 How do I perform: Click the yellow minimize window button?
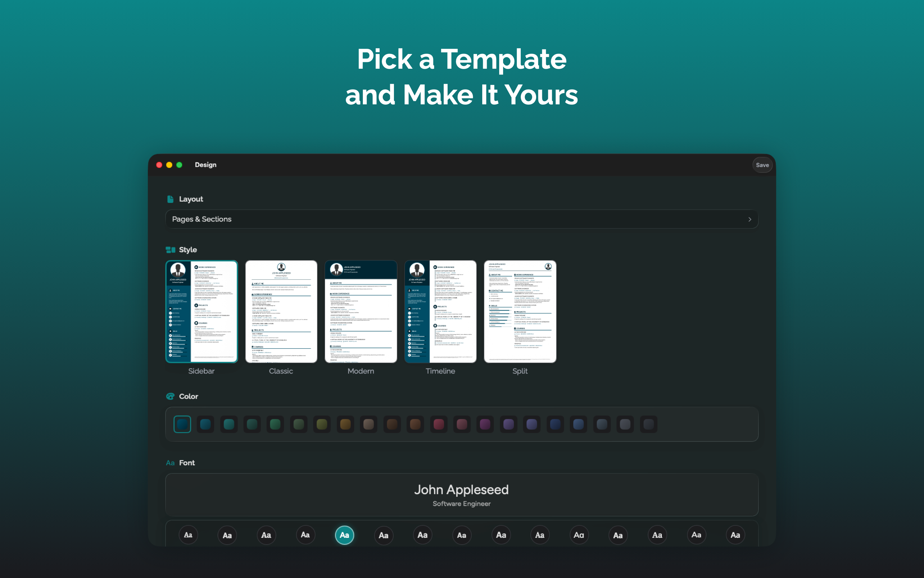169,165
